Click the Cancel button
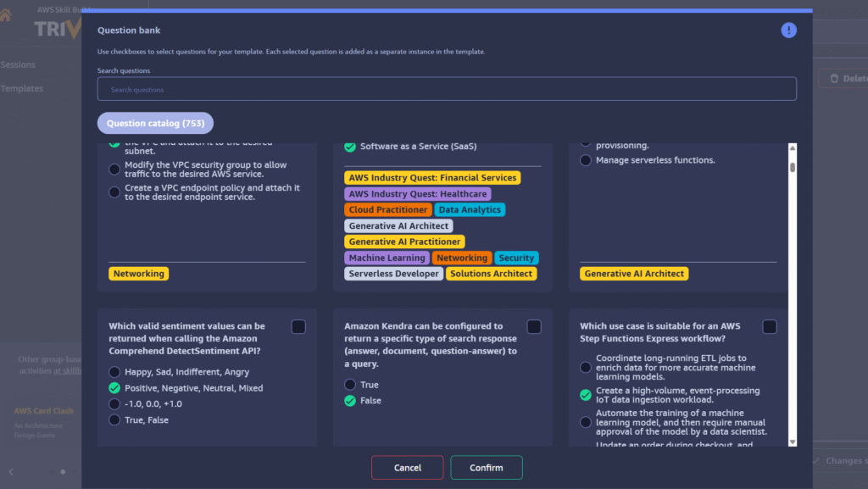Viewport: 868px width, 489px height. (408, 468)
